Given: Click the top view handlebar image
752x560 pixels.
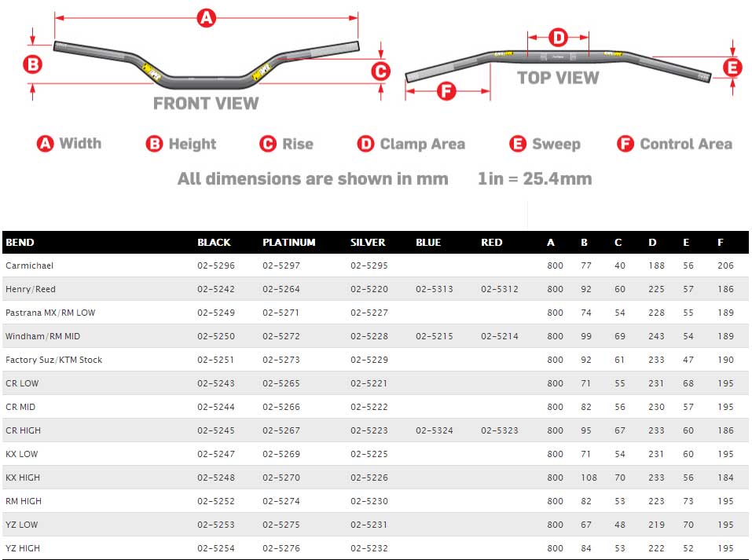Looking at the screenshot, I should [558, 65].
